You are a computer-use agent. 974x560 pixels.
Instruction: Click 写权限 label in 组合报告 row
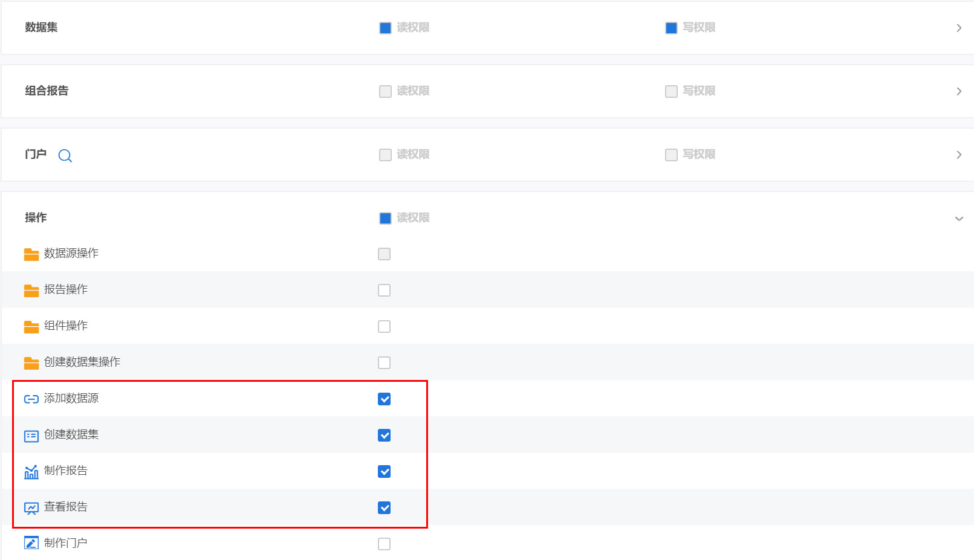[x=699, y=91]
